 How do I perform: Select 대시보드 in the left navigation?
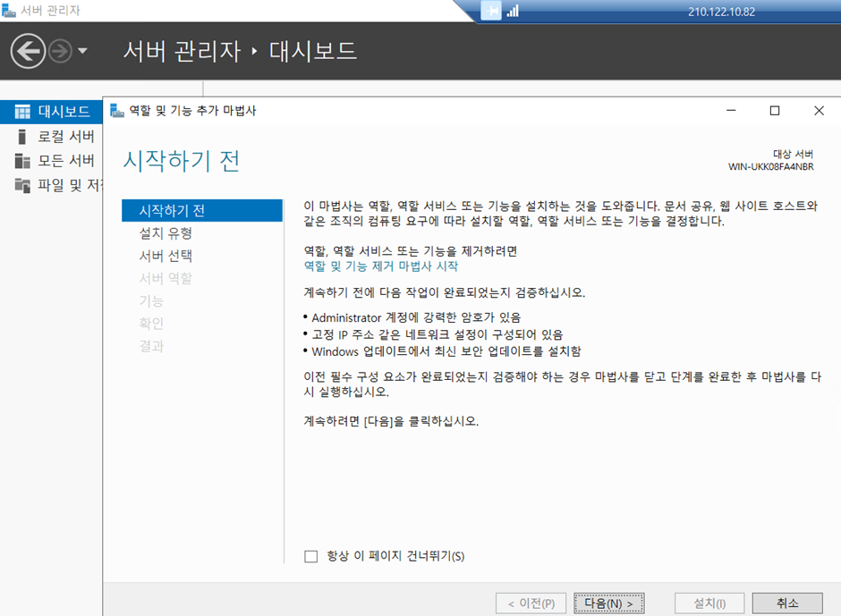point(64,112)
